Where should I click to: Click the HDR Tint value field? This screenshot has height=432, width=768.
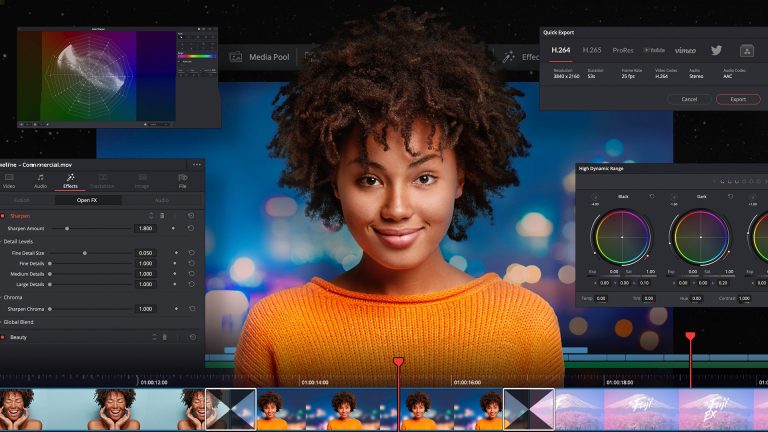pos(649,298)
